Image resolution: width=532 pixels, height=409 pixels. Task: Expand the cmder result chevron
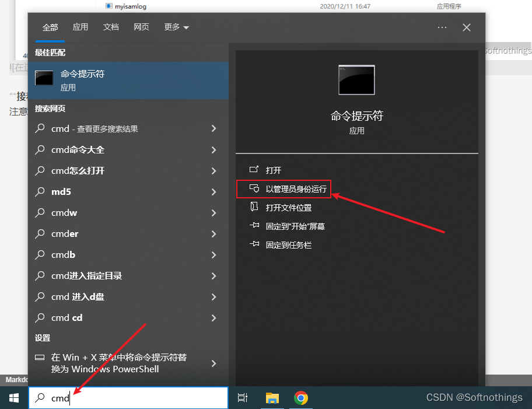pyautogui.click(x=213, y=234)
